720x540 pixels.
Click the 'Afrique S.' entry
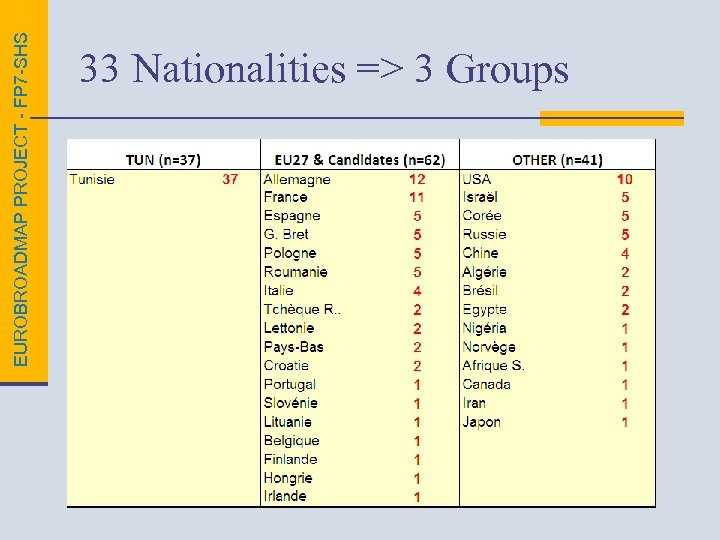point(493,366)
